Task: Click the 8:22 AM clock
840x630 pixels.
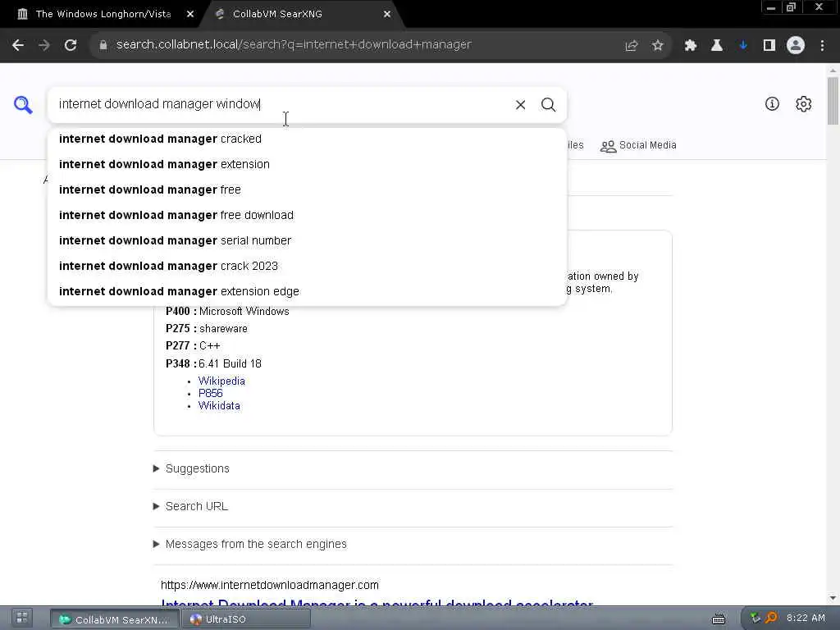Action: click(x=806, y=619)
